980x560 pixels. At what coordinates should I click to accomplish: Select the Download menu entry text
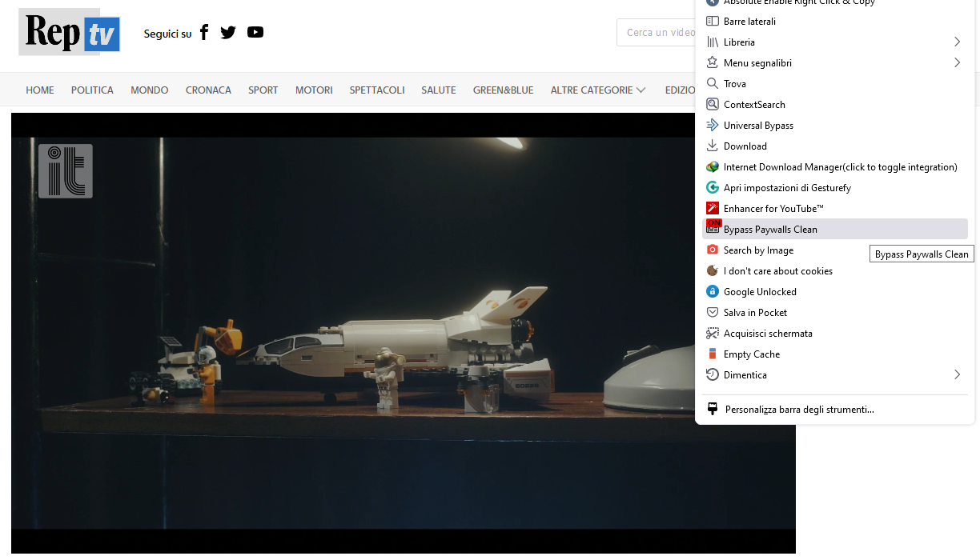pos(745,146)
